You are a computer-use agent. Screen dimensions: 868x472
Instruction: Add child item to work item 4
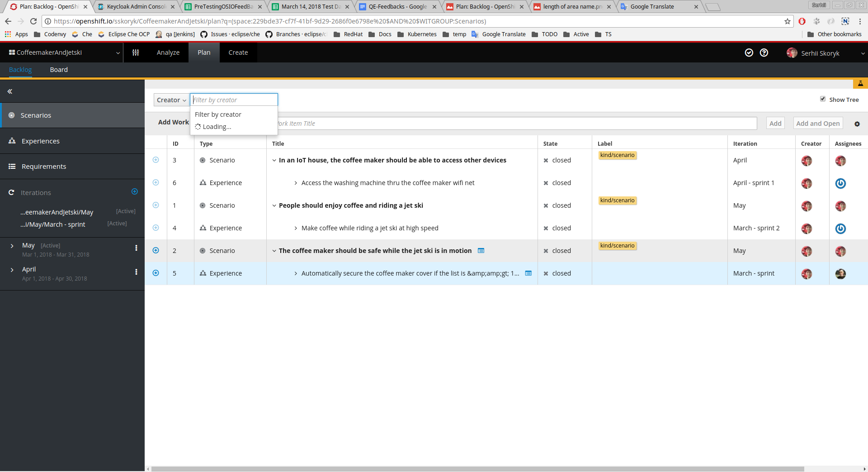point(156,228)
